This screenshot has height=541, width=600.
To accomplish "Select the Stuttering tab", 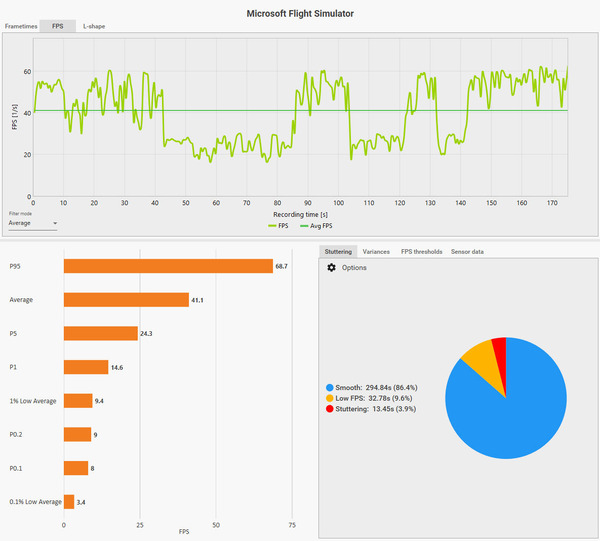I will click(338, 251).
